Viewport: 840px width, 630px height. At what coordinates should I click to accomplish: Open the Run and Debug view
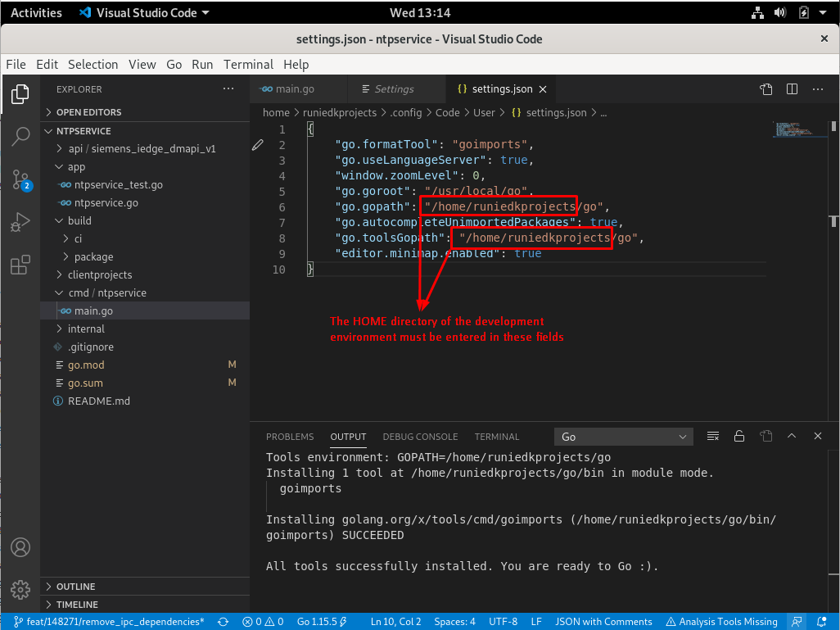[x=20, y=222]
